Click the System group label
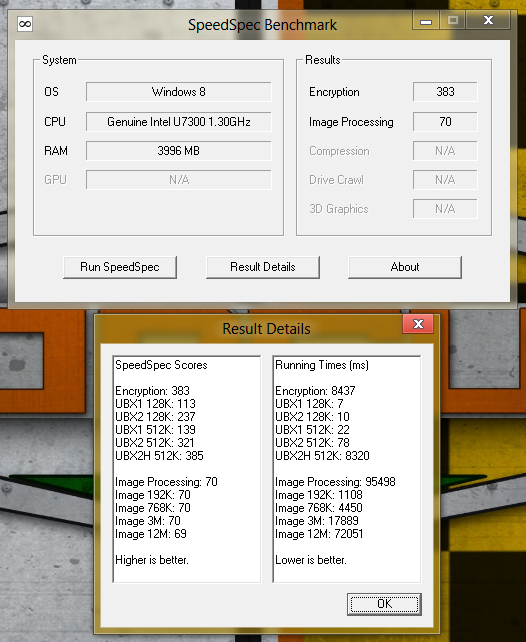Viewport: 526px width, 642px height. point(59,60)
